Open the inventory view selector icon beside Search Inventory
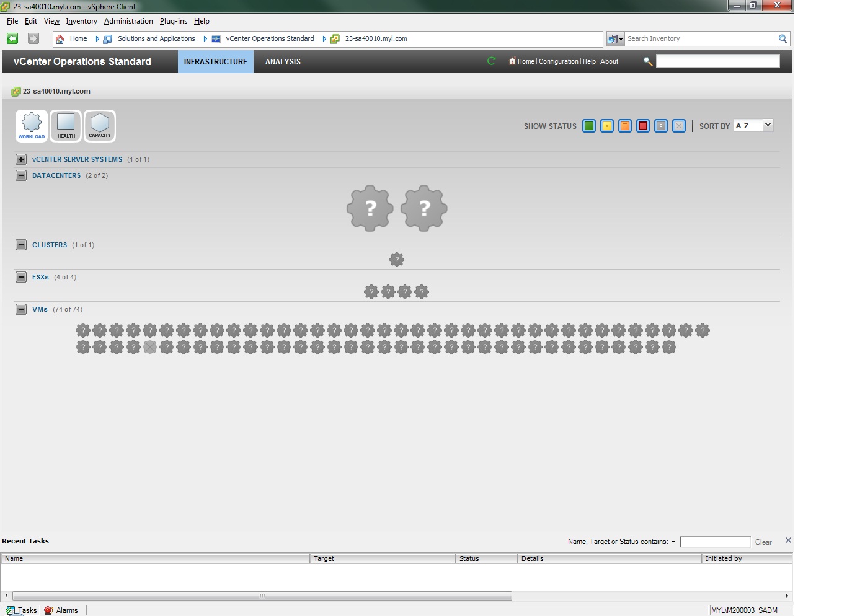847x616 pixels. click(614, 38)
